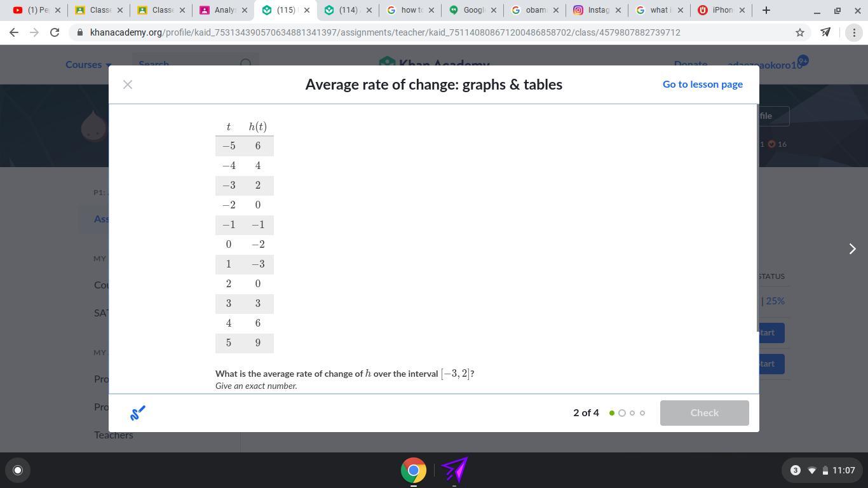Reload the page with refresh icon
Image resolution: width=868 pixels, height=488 pixels.
pos(55,32)
